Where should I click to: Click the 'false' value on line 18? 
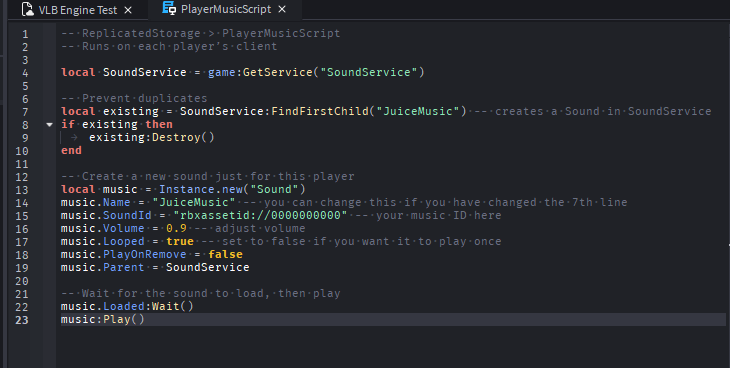(225, 254)
